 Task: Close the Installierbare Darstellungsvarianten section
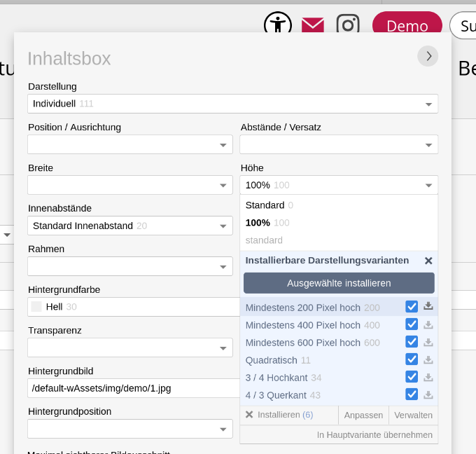click(x=428, y=261)
